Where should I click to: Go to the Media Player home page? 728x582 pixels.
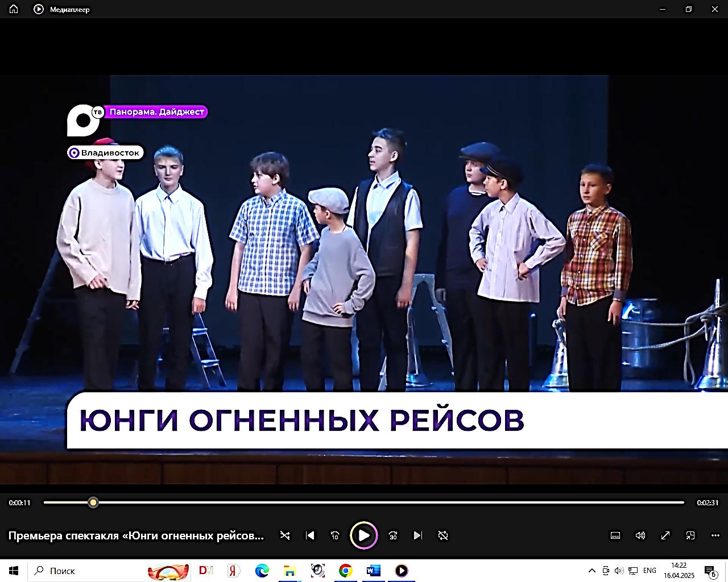click(x=14, y=9)
